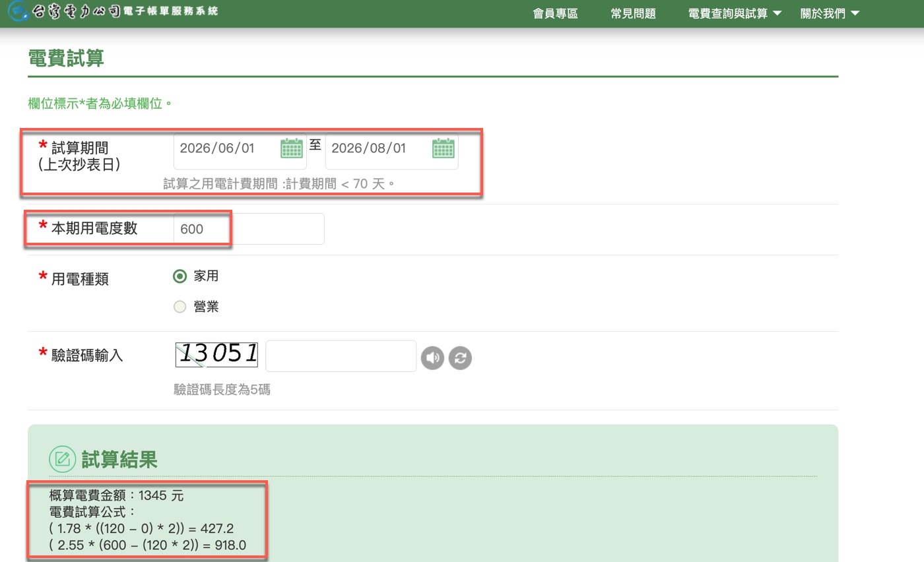Click the captcha image showing 13051
The height and width of the screenshot is (562, 924).
click(x=216, y=354)
